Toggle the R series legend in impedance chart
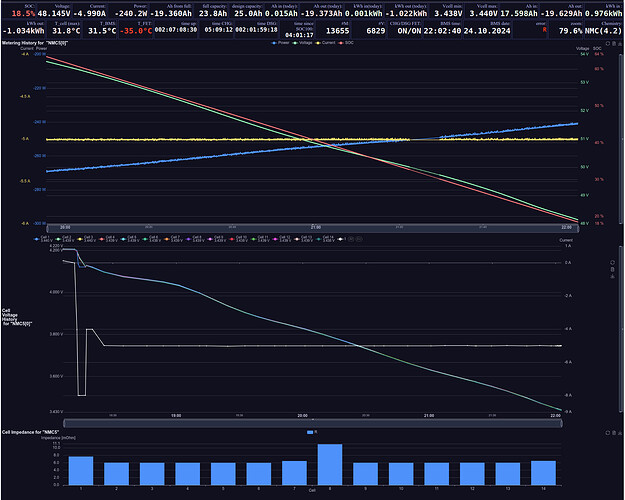This screenshot has width=625, height=500. tap(313, 432)
